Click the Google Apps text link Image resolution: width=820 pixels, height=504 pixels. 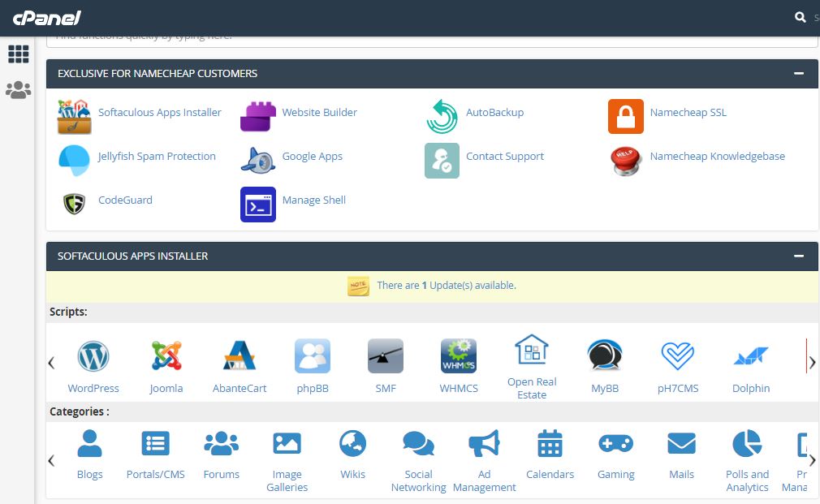coord(313,157)
